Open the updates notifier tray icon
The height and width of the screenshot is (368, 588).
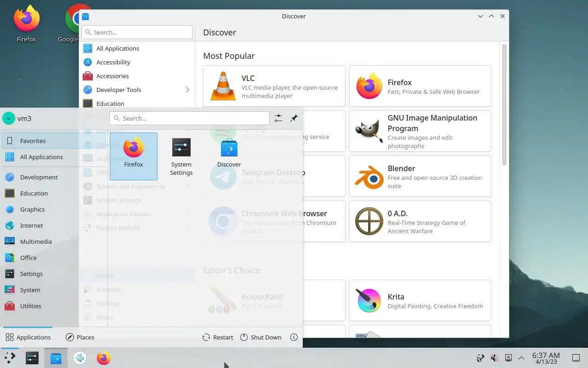tap(481, 358)
